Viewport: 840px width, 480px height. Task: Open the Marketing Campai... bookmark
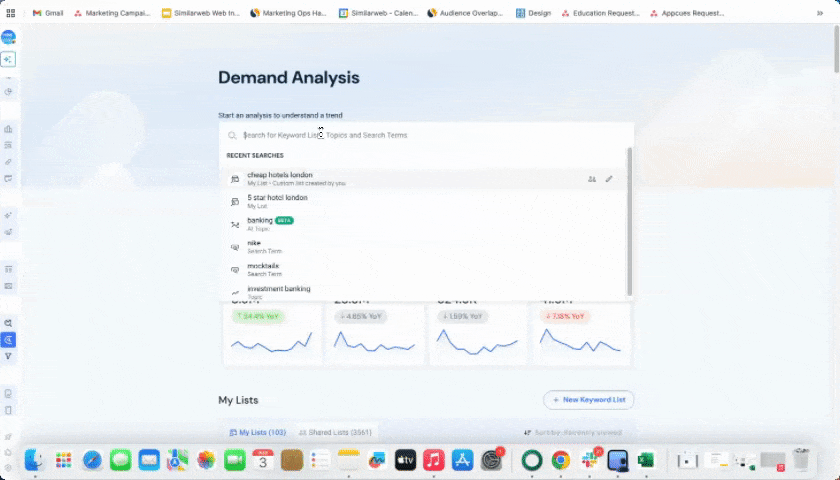click(112, 13)
